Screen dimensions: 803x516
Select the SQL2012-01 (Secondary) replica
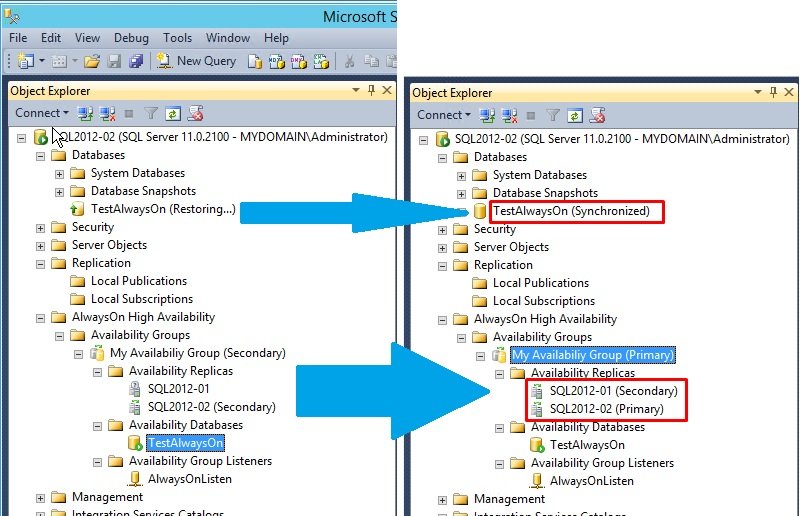(x=611, y=391)
